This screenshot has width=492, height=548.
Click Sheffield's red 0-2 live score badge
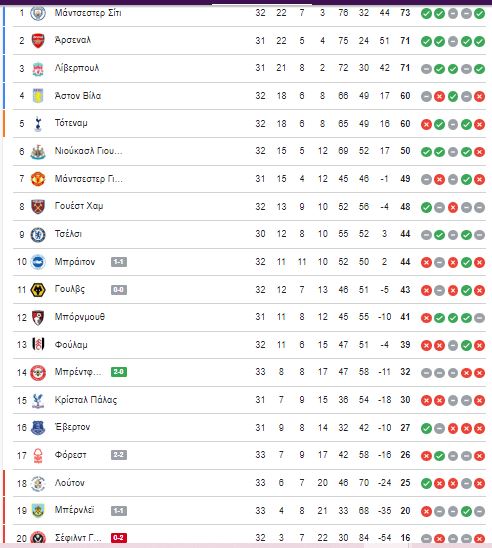pyautogui.click(x=119, y=538)
